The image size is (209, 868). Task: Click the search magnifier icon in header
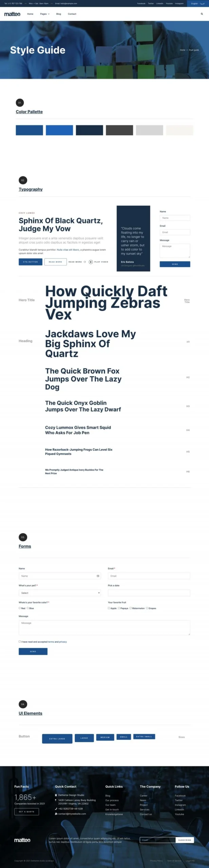point(202,14)
